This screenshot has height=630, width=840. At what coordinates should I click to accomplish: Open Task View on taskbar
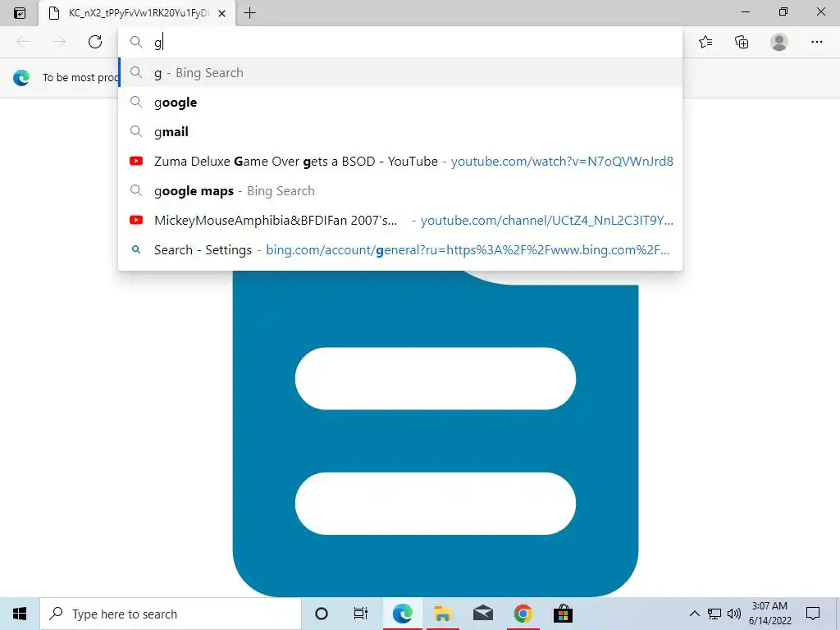(361, 614)
